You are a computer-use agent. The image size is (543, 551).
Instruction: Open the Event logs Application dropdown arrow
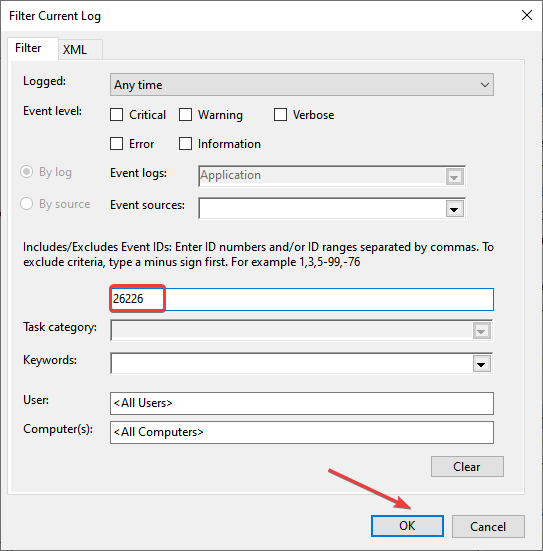[454, 176]
